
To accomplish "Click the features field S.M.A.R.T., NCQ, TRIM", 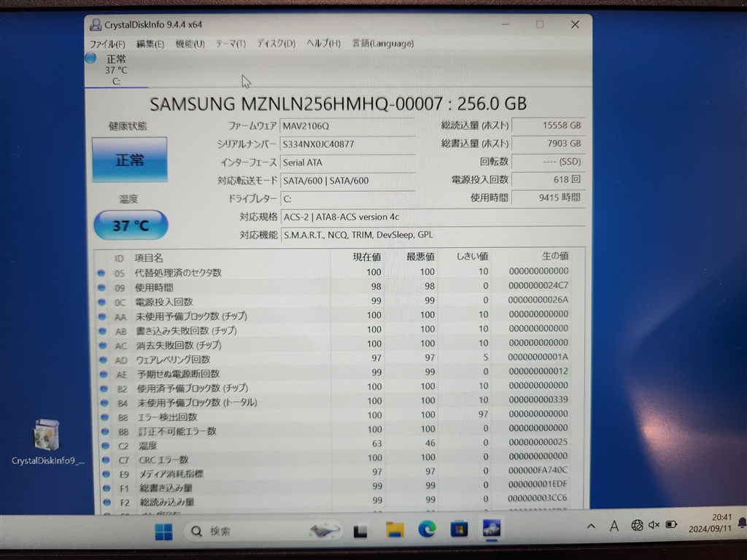I will click(433, 235).
